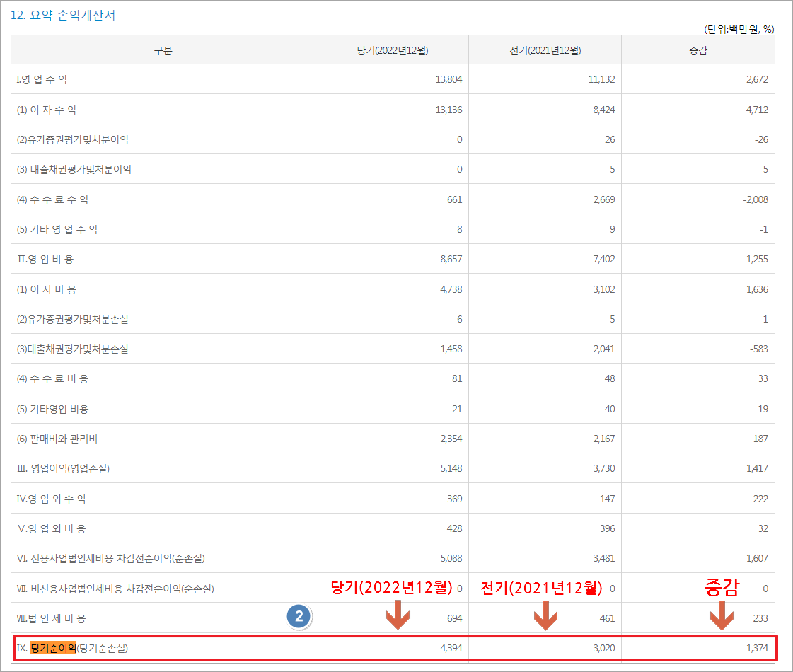Viewport: 793px width, 672px height.
Task: Click the 당기순이익 prior value 3,020
Action: [606, 647]
